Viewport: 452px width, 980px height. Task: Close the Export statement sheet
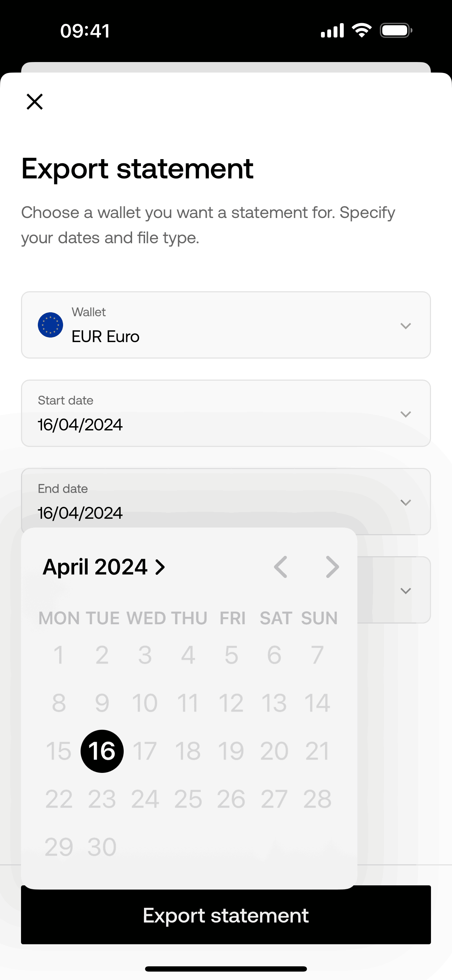point(35,102)
